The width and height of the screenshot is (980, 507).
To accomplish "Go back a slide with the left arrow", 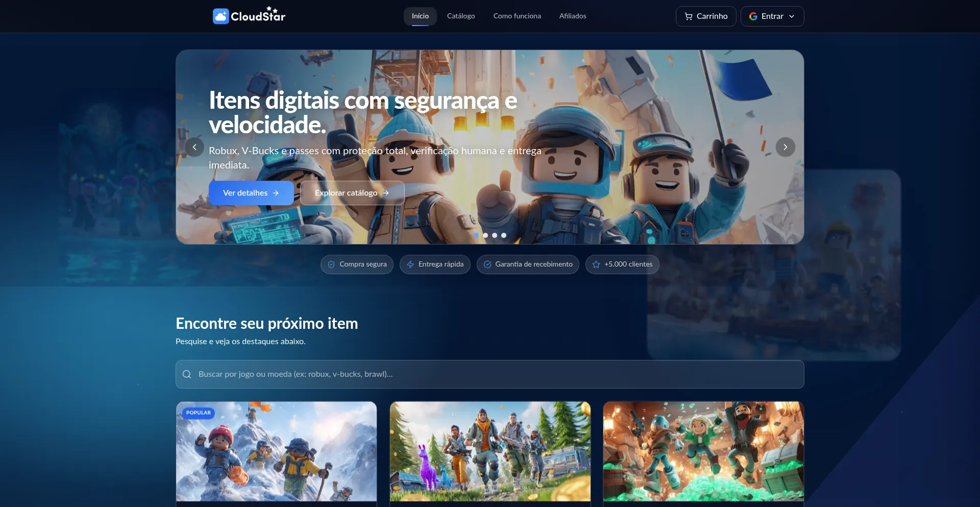I will click(194, 147).
